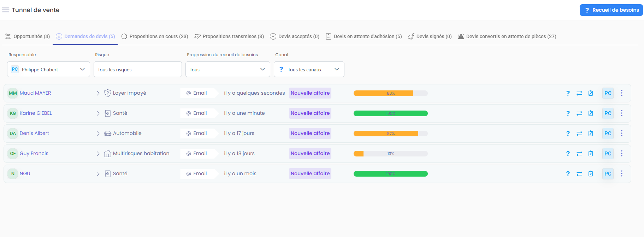
Task: Click the Santé icon in Karine GIEBEL's row
Action: (x=108, y=113)
